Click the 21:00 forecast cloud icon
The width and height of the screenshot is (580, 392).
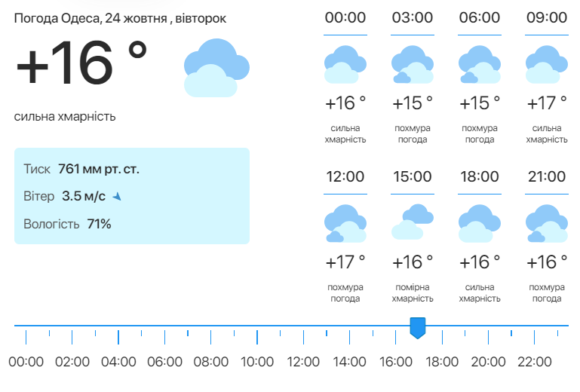[x=546, y=223]
